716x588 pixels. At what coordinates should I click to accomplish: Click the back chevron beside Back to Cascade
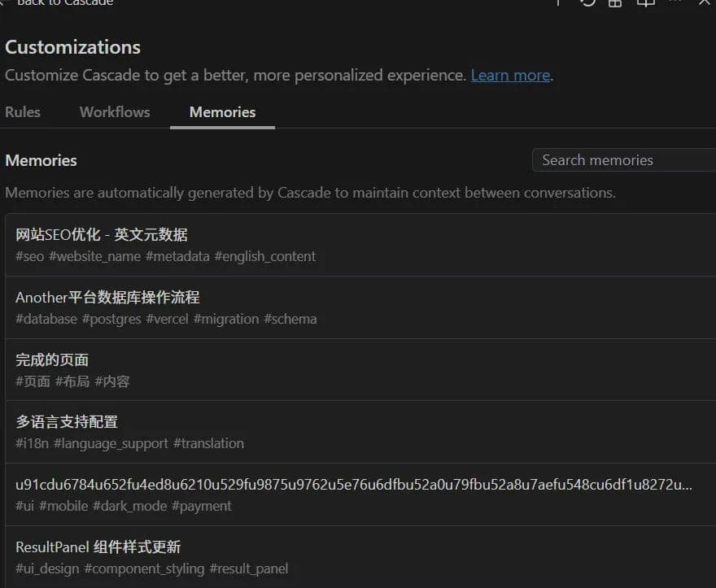pos(8,3)
